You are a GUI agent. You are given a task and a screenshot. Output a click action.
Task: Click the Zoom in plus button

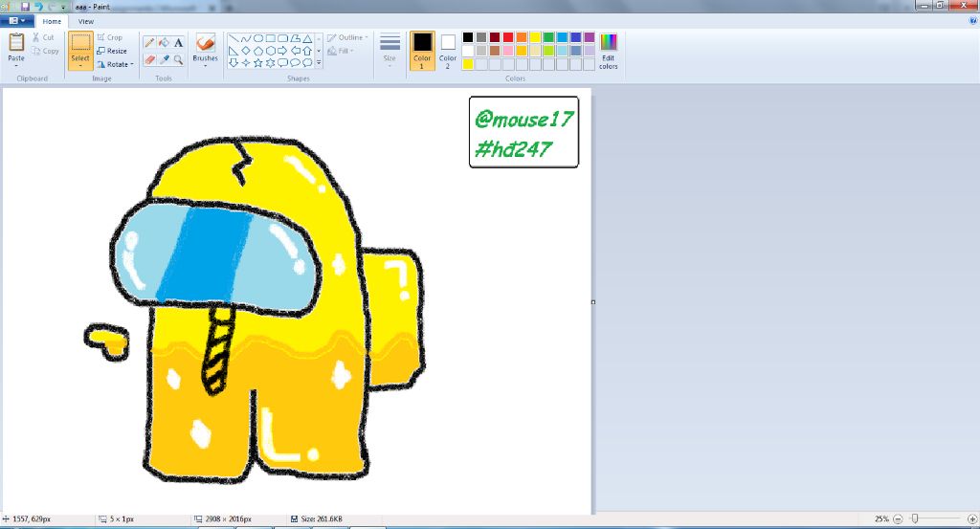[972, 519]
